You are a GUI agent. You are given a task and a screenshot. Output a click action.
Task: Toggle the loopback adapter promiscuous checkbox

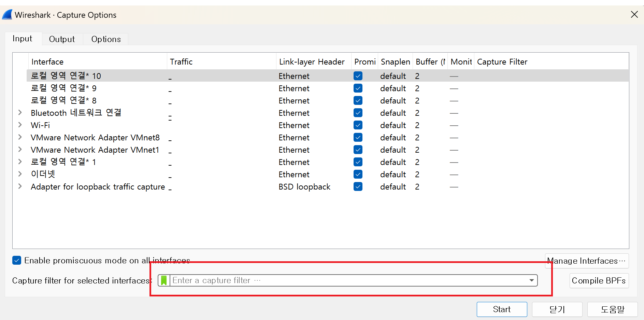click(x=358, y=186)
